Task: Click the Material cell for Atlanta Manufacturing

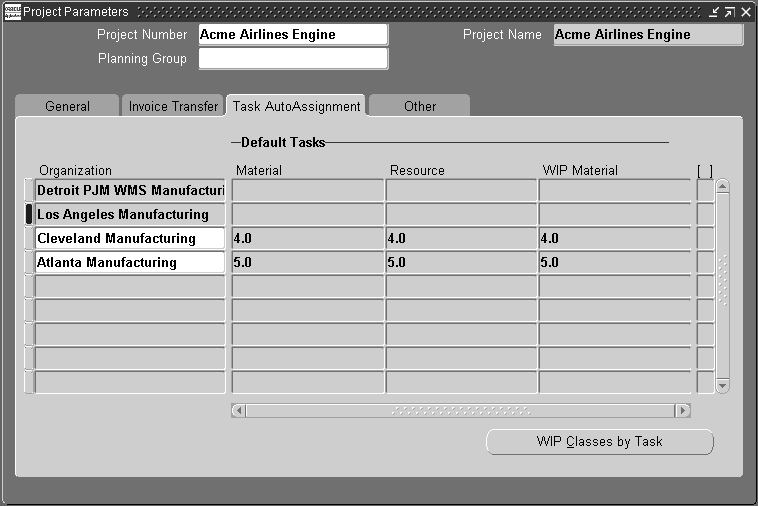Action: pyautogui.click(x=308, y=262)
